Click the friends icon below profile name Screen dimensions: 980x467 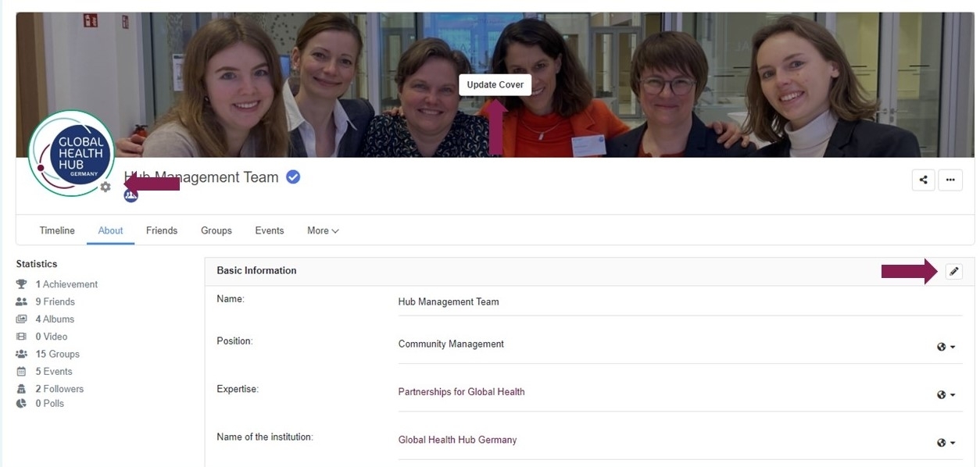131,195
